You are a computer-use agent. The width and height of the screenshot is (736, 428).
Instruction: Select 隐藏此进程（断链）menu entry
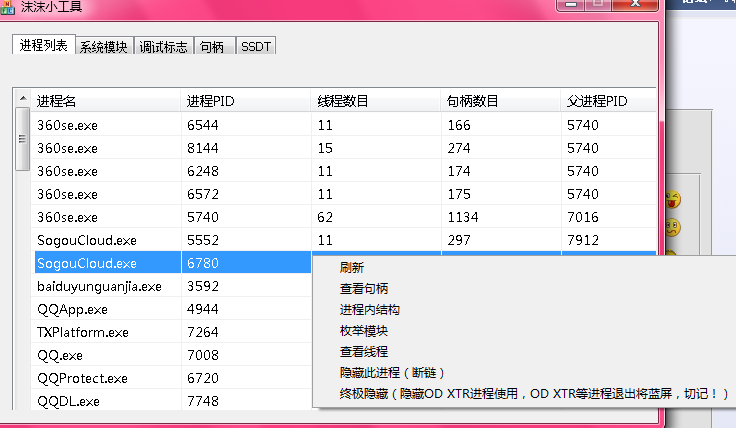pyautogui.click(x=392, y=373)
